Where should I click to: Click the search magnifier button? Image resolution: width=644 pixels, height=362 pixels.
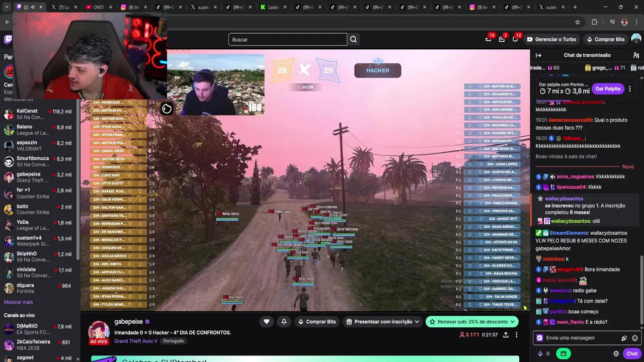point(353,39)
